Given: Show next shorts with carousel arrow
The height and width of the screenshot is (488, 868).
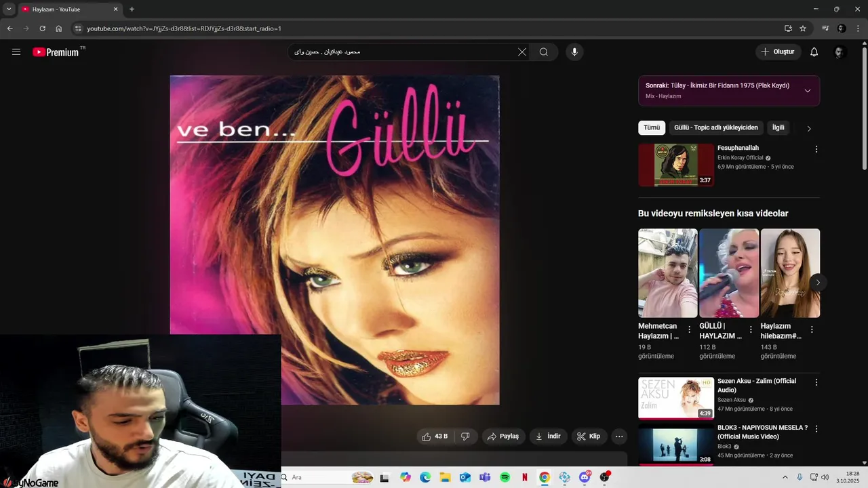Looking at the screenshot, I should click(818, 283).
